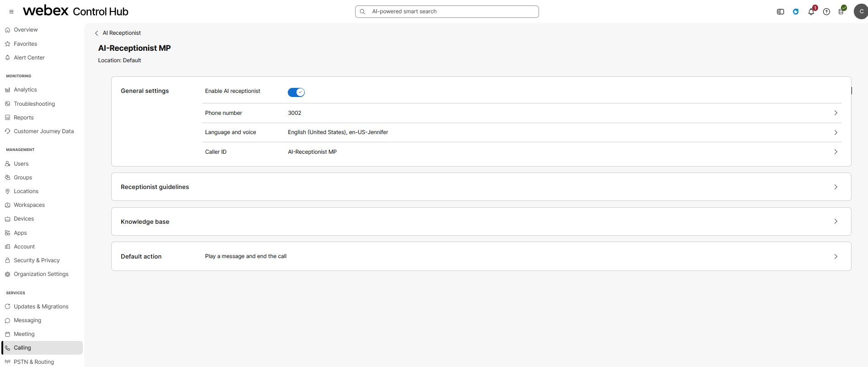Image resolution: width=868 pixels, height=367 pixels.
Task: Click the Security & Privacy lock icon
Action: point(7,260)
